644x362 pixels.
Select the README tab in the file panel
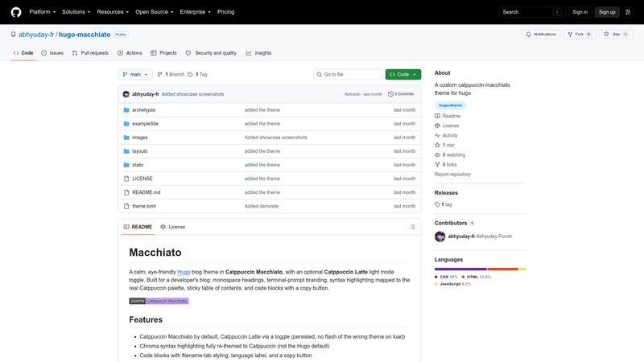[138, 227]
